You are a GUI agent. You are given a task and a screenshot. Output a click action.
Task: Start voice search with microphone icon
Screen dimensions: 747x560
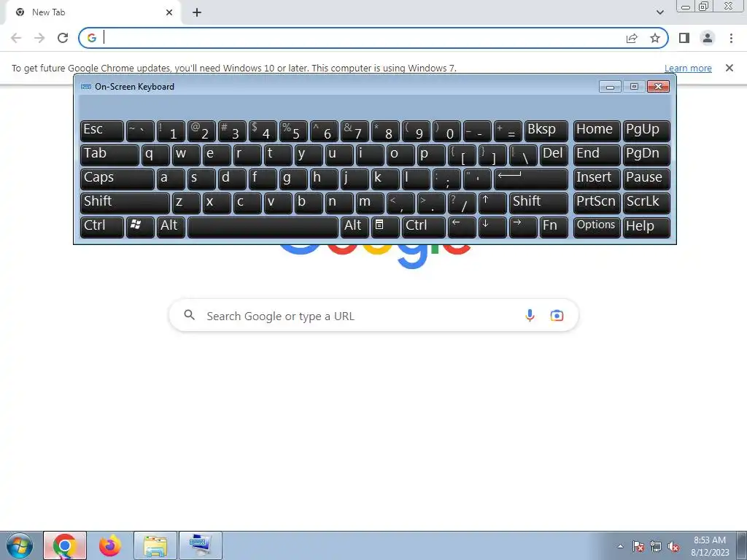coord(530,315)
